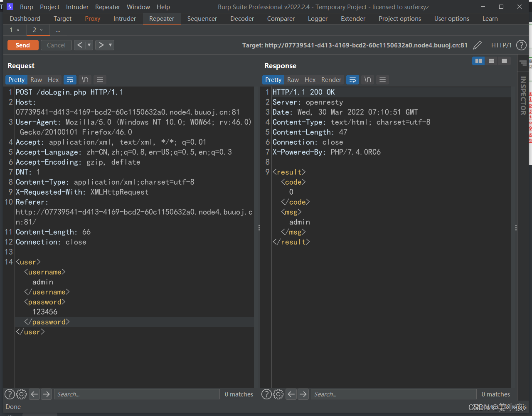The image size is (532, 416).
Task: Toggle response non-printable characters \n button
Action: coord(368,80)
